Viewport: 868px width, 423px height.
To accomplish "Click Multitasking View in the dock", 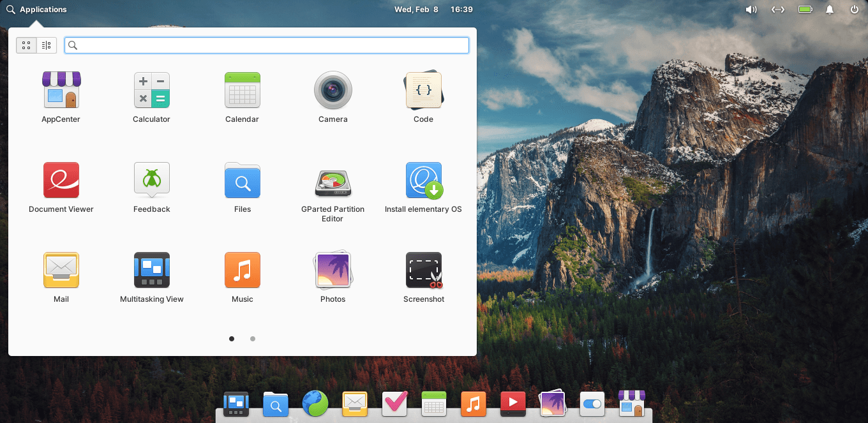I will [236, 404].
